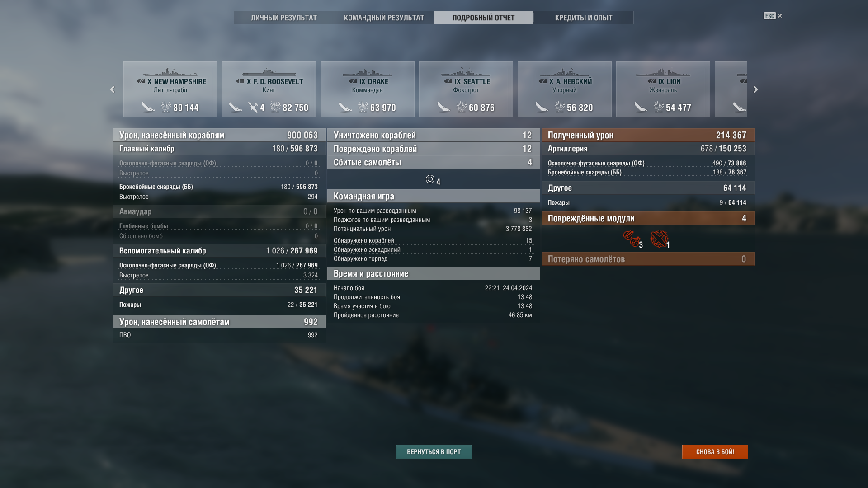Click the left carousel arrow
Screen dimensions: 868x488
113,89
